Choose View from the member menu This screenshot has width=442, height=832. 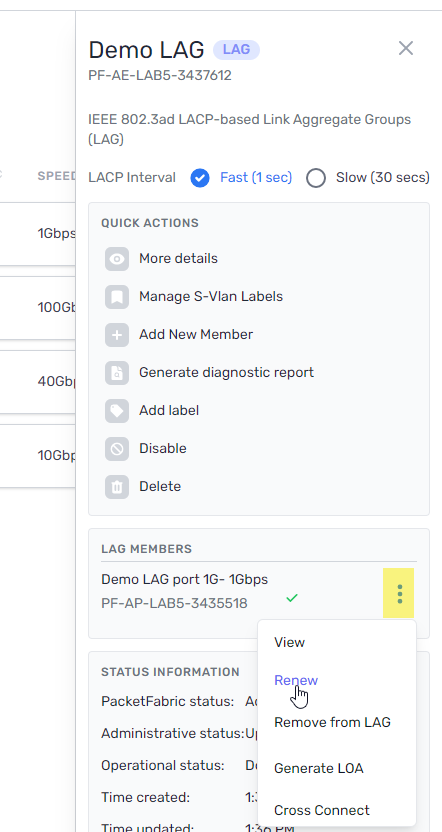click(290, 643)
